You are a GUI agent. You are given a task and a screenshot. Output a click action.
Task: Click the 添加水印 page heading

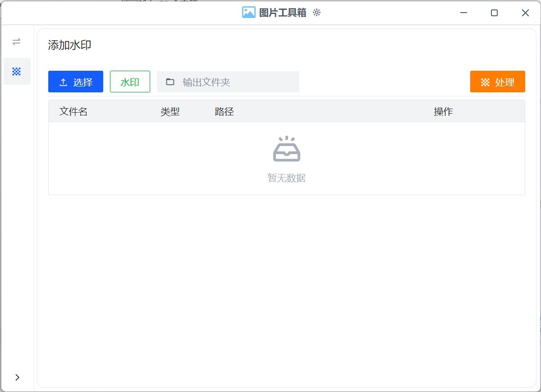70,45
